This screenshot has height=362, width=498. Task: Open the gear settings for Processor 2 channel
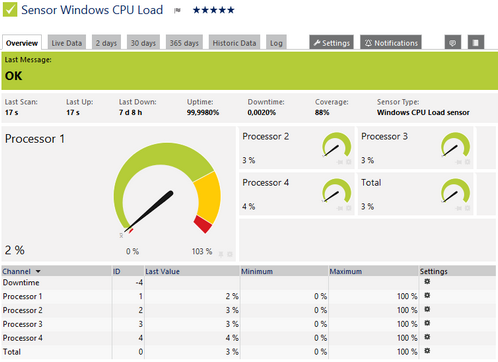(427, 309)
